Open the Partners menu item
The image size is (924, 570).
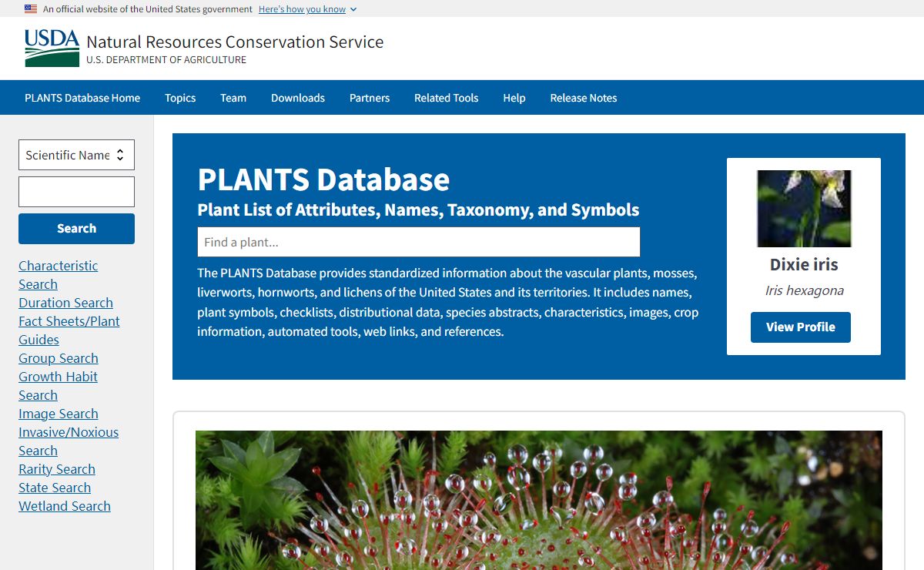tap(370, 98)
